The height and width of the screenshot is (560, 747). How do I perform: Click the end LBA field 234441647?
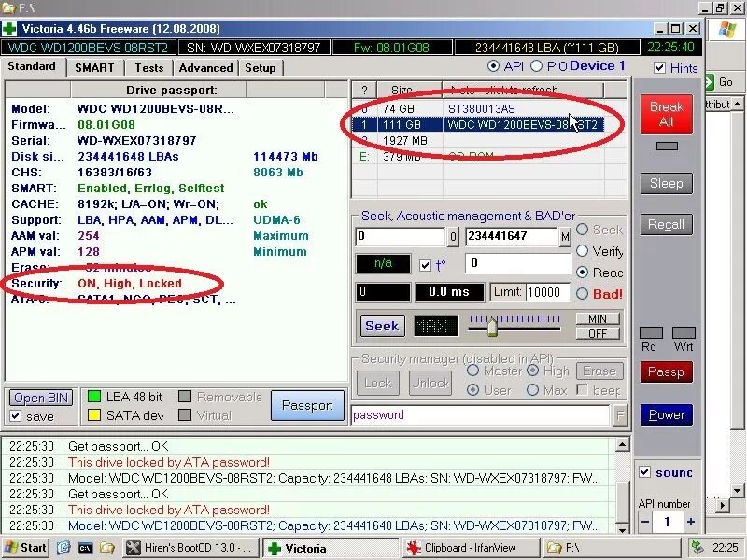pyautogui.click(x=510, y=237)
